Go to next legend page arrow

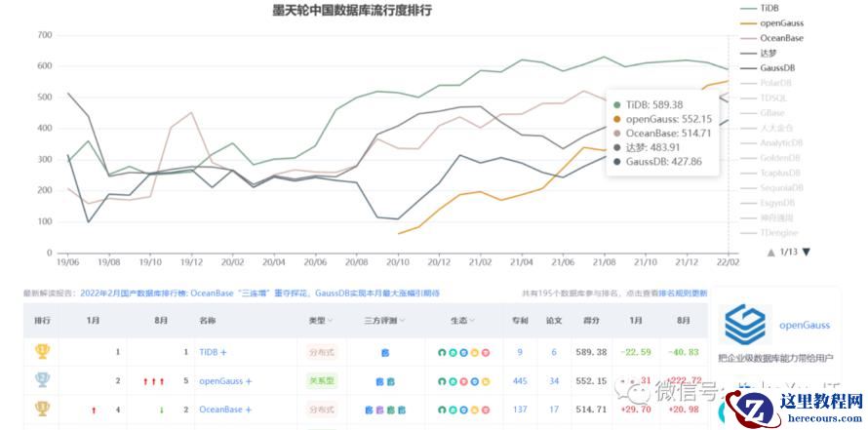coord(806,253)
